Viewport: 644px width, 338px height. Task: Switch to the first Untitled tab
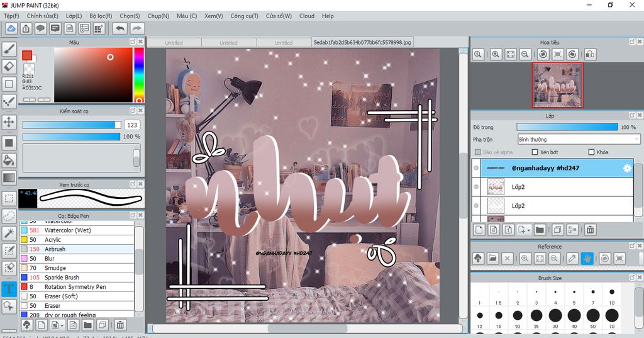(x=174, y=43)
